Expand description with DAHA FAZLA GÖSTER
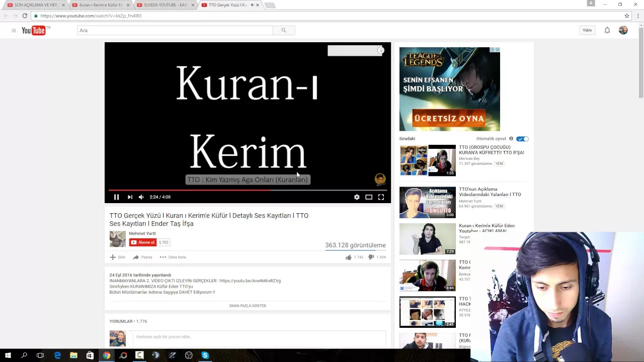 (248, 306)
